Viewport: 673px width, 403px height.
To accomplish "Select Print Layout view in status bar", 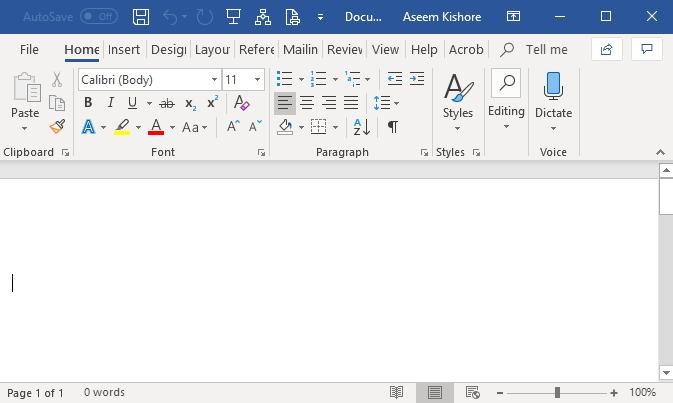I will click(434, 392).
